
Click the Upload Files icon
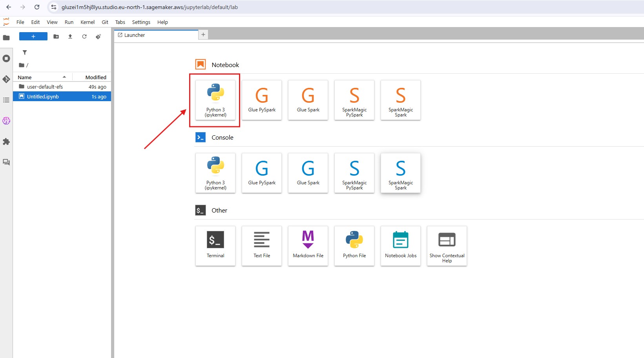pyautogui.click(x=70, y=36)
